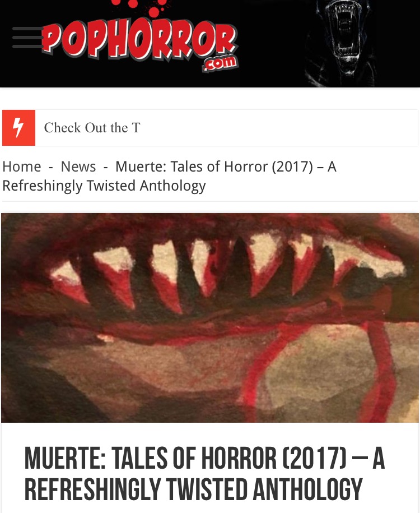This screenshot has height=513, width=420.
Task: Tap the .com badge under the logo
Action: 220,63
